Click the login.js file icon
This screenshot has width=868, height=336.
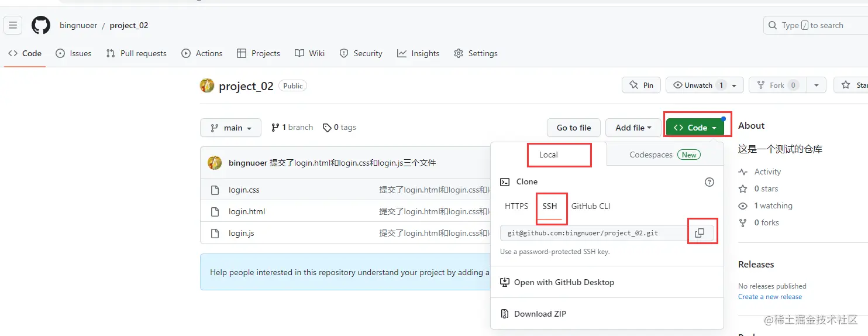tap(215, 233)
